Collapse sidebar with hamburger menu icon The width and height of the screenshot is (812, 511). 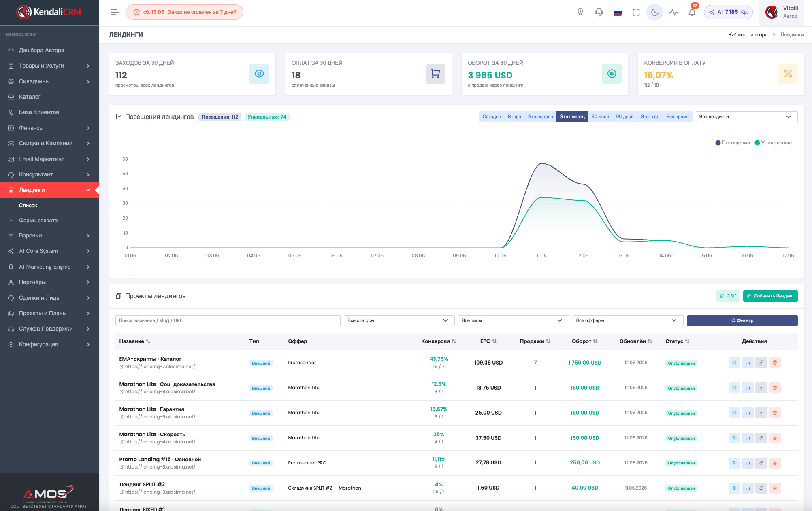click(x=115, y=12)
